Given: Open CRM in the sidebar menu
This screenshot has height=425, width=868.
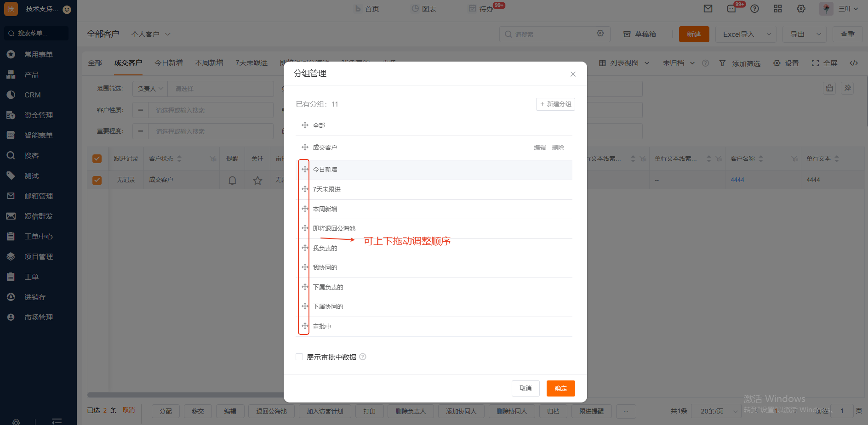Looking at the screenshot, I should [33, 95].
